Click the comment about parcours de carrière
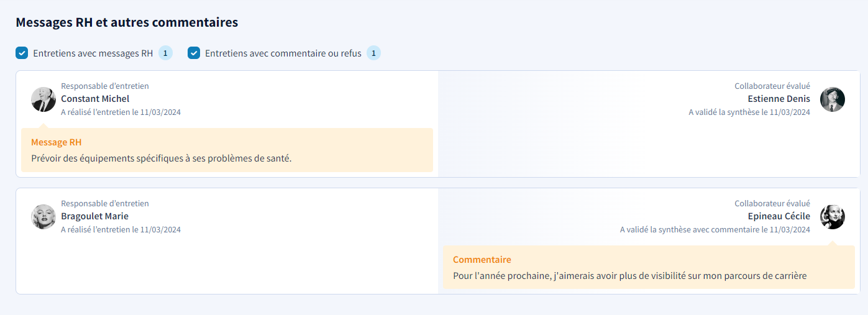The height and width of the screenshot is (315, 868). [x=630, y=276]
